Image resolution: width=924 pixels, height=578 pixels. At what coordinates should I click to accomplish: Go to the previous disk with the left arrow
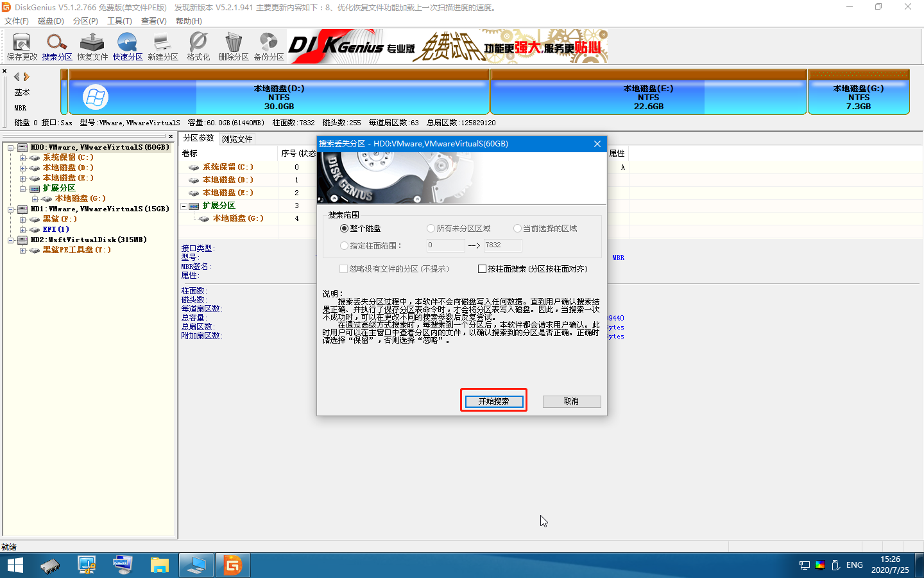pyautogui.click(x=17, y=76)
